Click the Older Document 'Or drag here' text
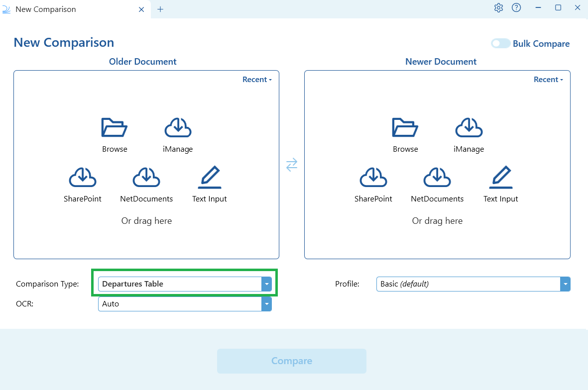The width and height of the screenshot is (588, 390). [x=146, y=221]
